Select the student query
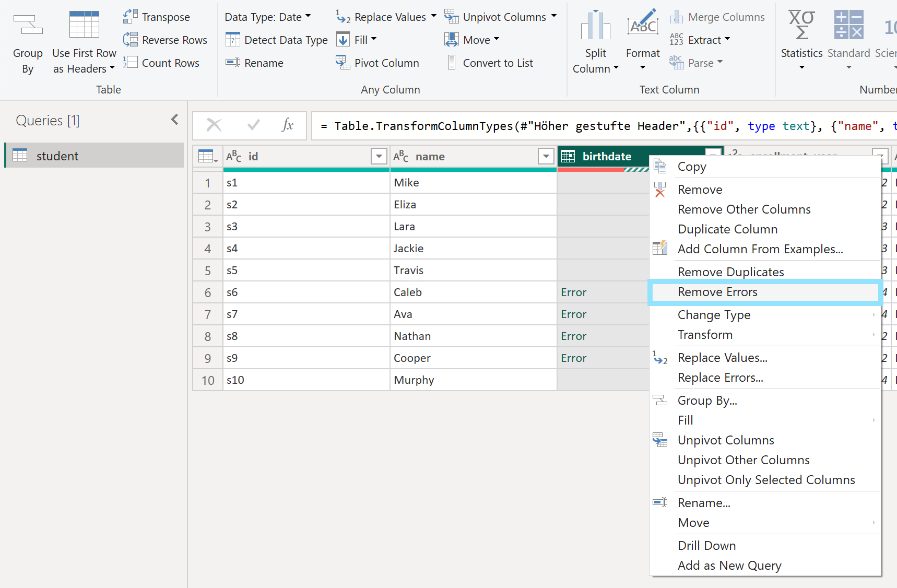 (57, 156)
